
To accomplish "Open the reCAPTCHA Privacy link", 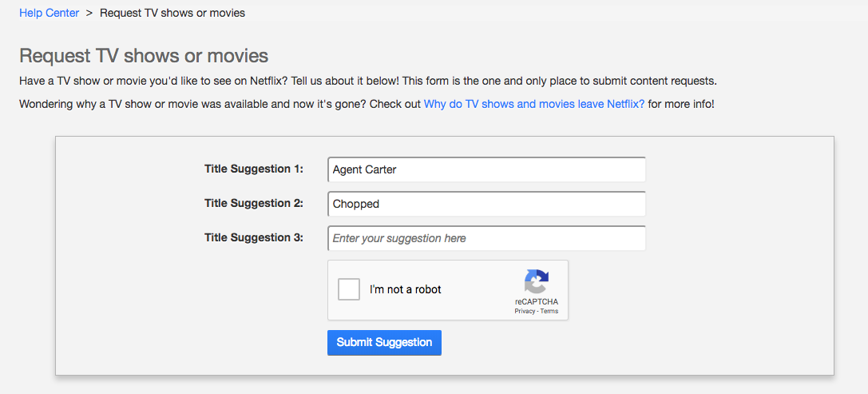I will tap(525, 311).
